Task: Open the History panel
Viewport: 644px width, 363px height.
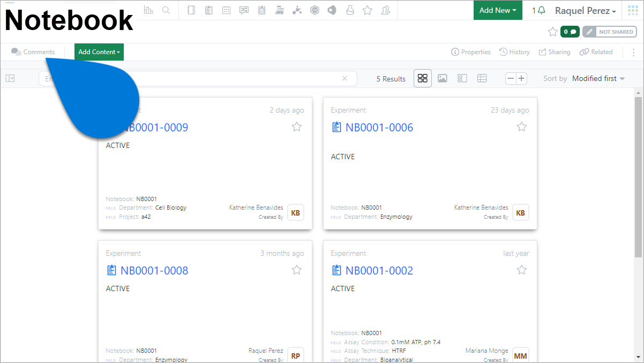Action: (514, 52)
